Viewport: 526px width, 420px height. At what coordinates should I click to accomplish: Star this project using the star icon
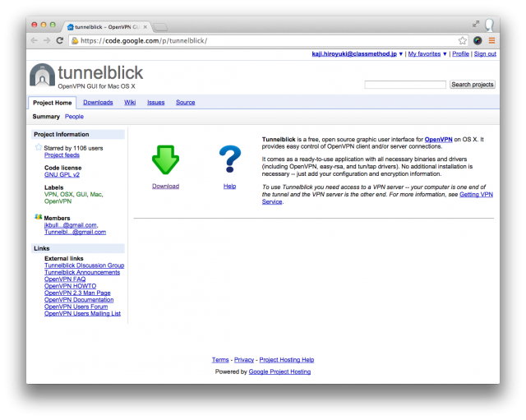point(38,148)
